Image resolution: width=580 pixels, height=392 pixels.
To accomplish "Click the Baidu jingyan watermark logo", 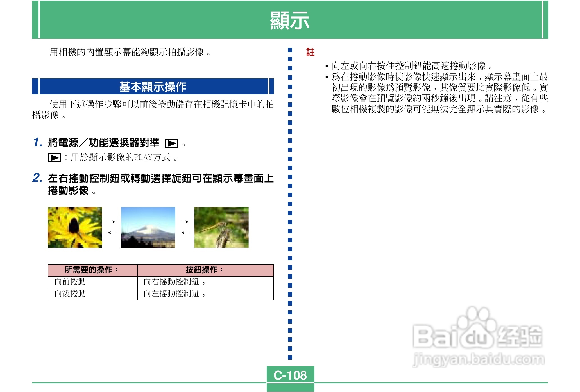I will 478,337.
